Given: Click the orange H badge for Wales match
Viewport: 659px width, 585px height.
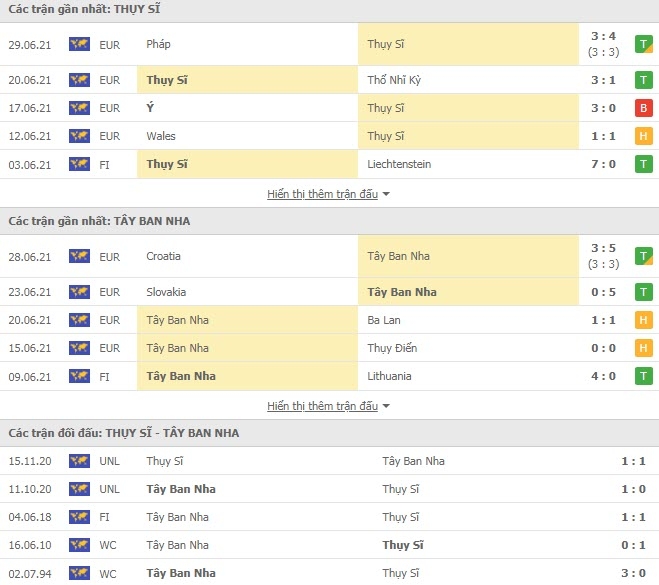Looking at the screenshot, I should 643,136.
